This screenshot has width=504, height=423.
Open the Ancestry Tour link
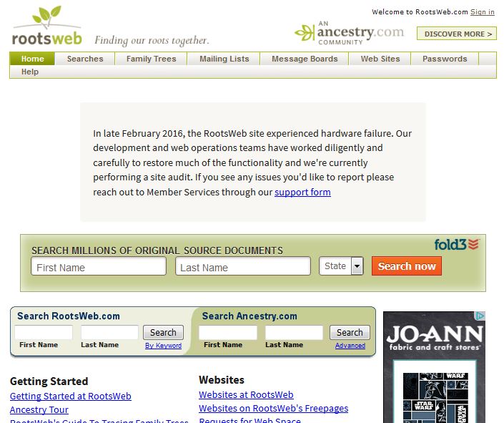(x=39, y=409)
